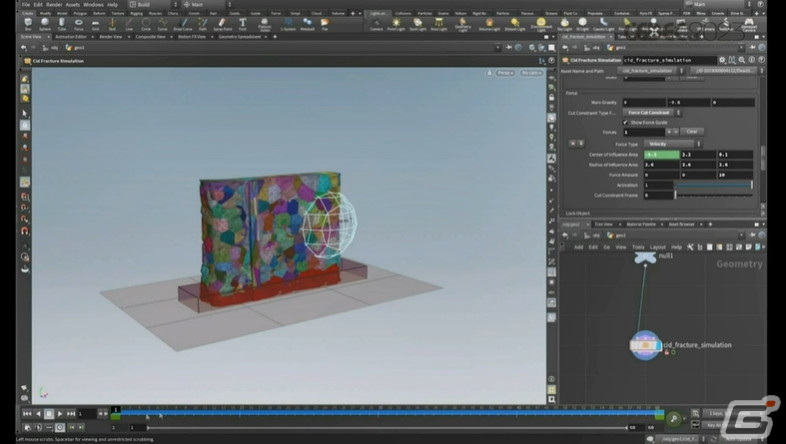This screenshot has width=786, height=444.
Task: Open the Assets menu
Action: (73, 5)
